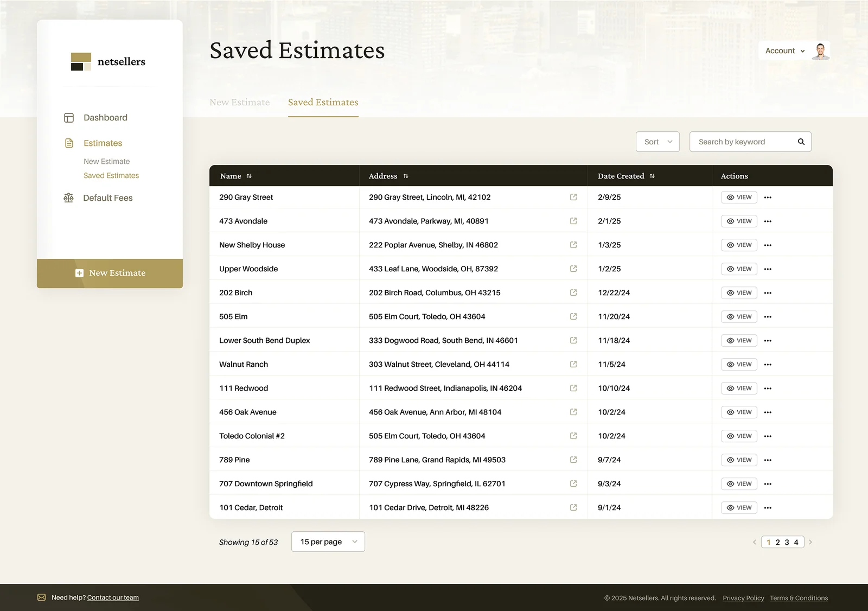Screen dimensions: 868x611
Task: Click the search magnifier icon
Action: (x=801, y=142)
